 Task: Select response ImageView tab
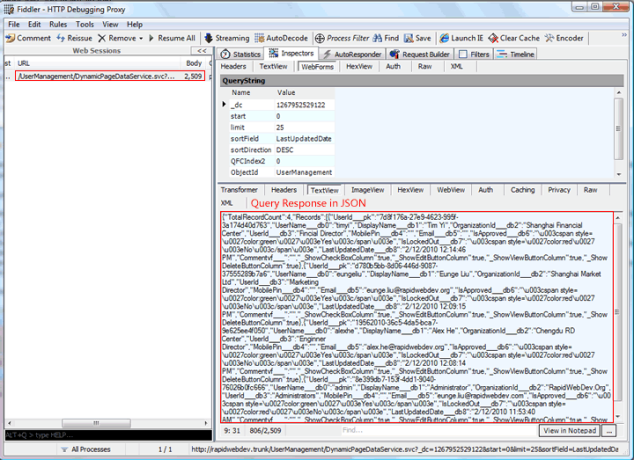[x=368, y=190]
